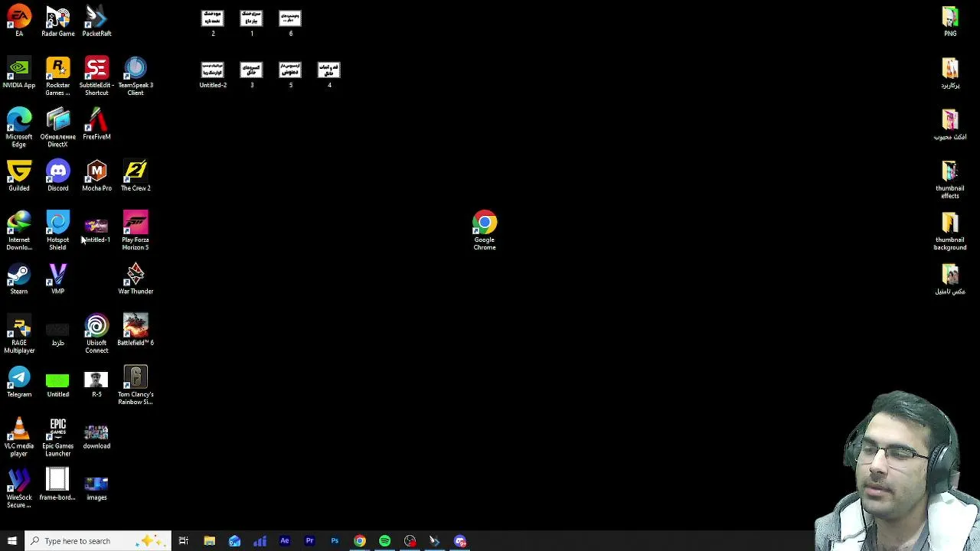Image resolution: width=980 pixels, height=551 pixels.
Task: Launch Battlefield 6 desktop shortcut
Action: [x=136, y=329]
